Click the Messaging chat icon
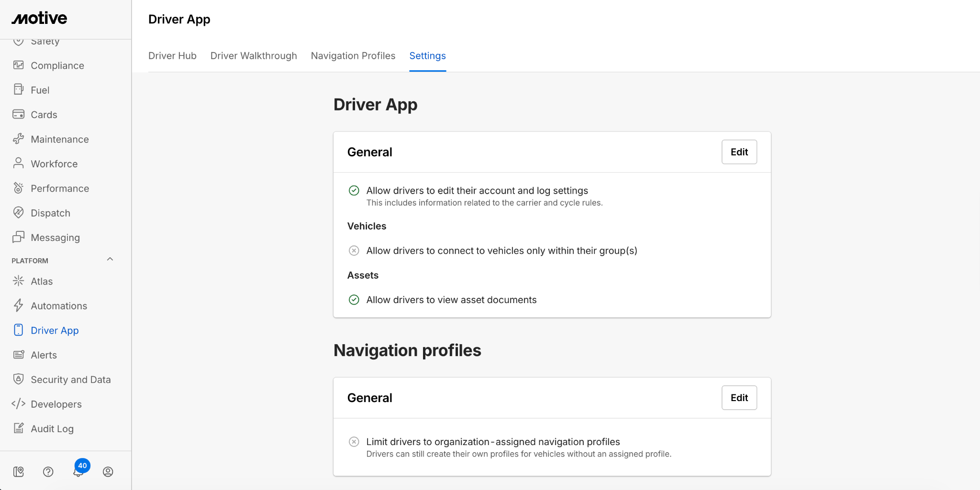Image resolution: width=980 pixels, height=490 pixels. click(x=19, y=237)
